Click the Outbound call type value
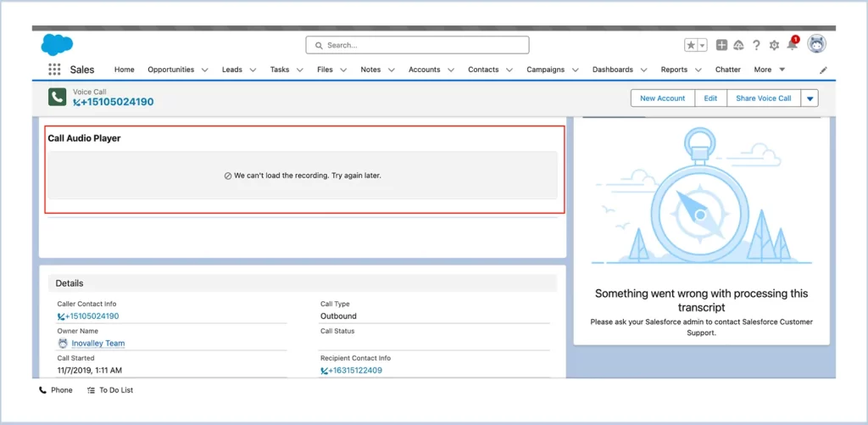This screenshot has width=868, height=425. (338, 316)
